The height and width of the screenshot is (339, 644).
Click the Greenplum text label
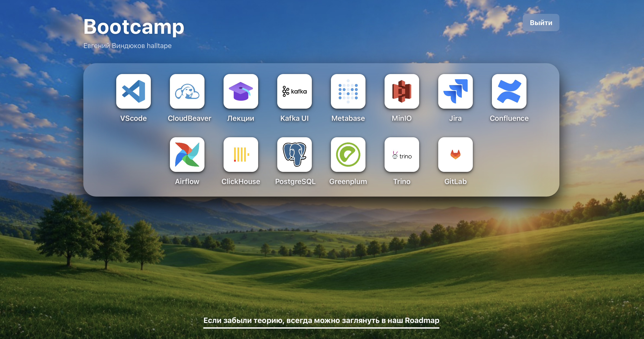point(348,182)
